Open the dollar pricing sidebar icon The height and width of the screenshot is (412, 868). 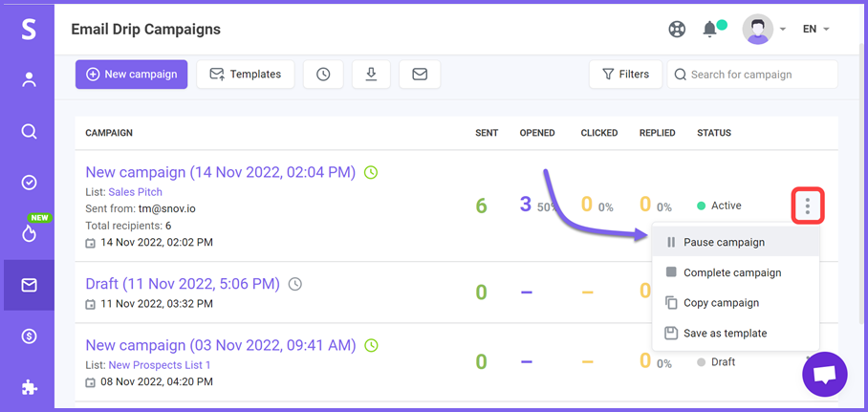click(x=29, y=336)
